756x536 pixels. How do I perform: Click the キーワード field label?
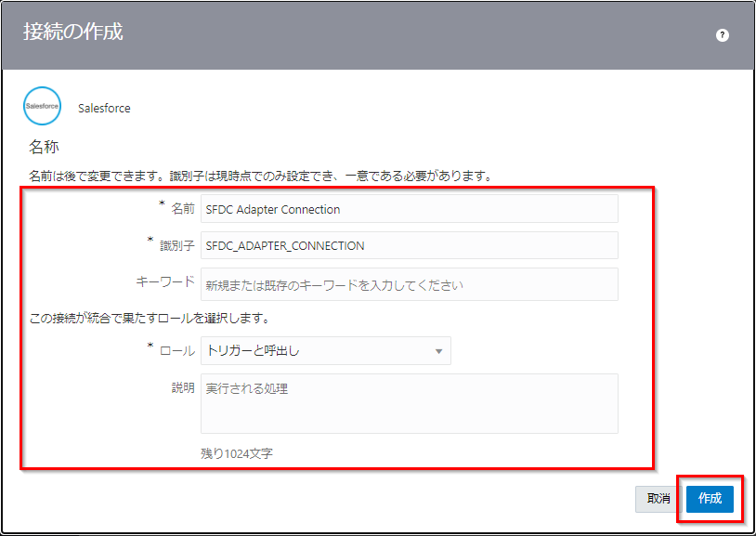click(165, 282)
